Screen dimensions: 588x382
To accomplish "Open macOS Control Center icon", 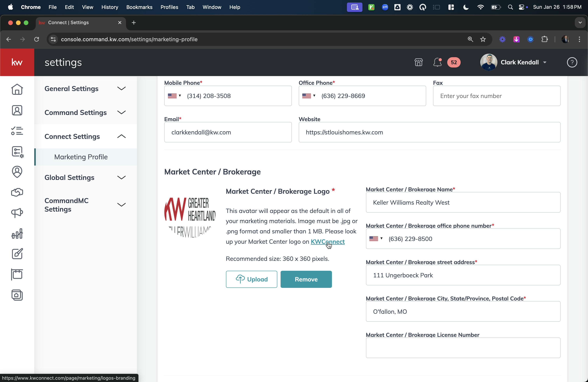I will pos(521,7).
